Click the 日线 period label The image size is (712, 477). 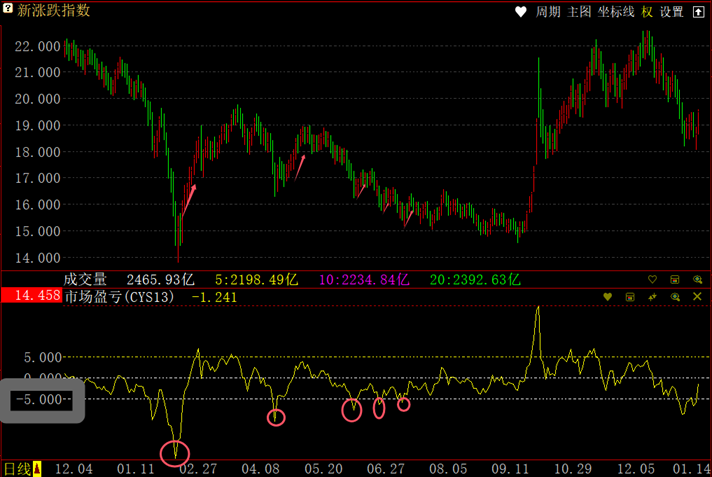coord(18,469)
